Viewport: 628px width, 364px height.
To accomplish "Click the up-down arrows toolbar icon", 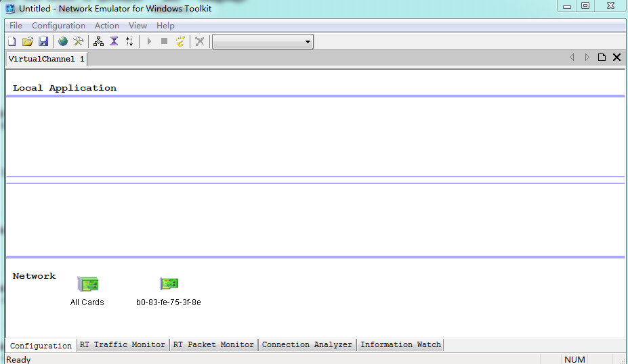I will pyautogui.click(x=129, y=41).
